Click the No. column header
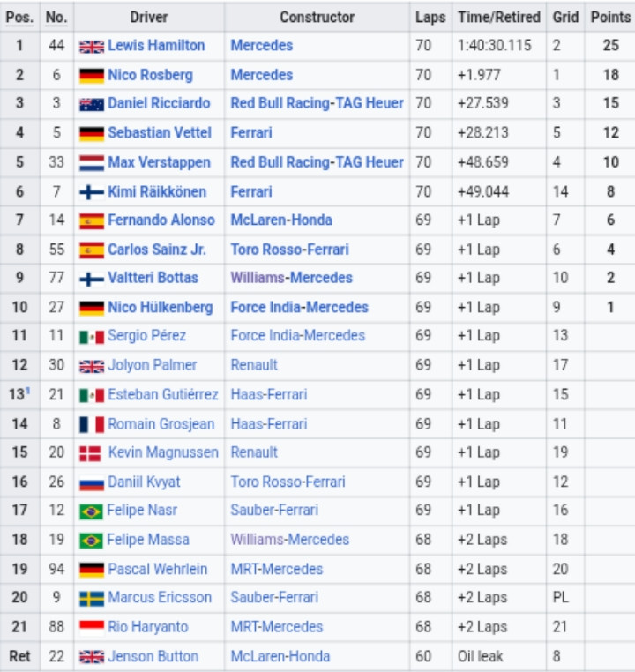 click(56, 17)
